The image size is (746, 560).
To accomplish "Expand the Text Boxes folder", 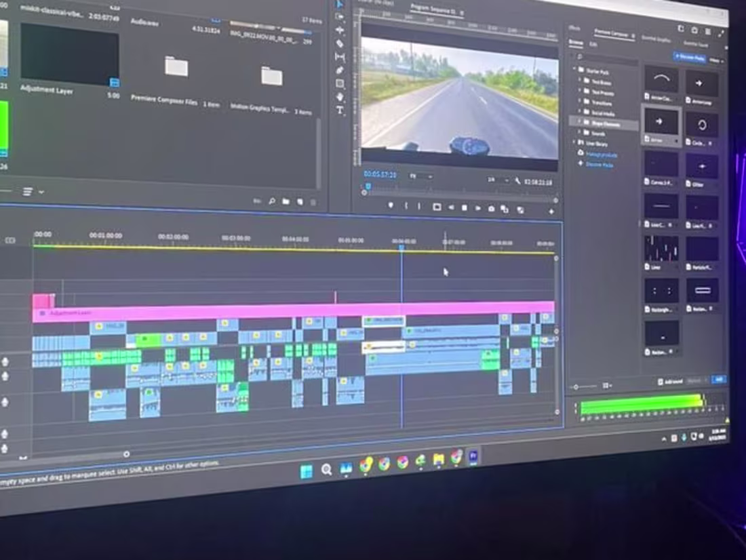I will point(580,80).
